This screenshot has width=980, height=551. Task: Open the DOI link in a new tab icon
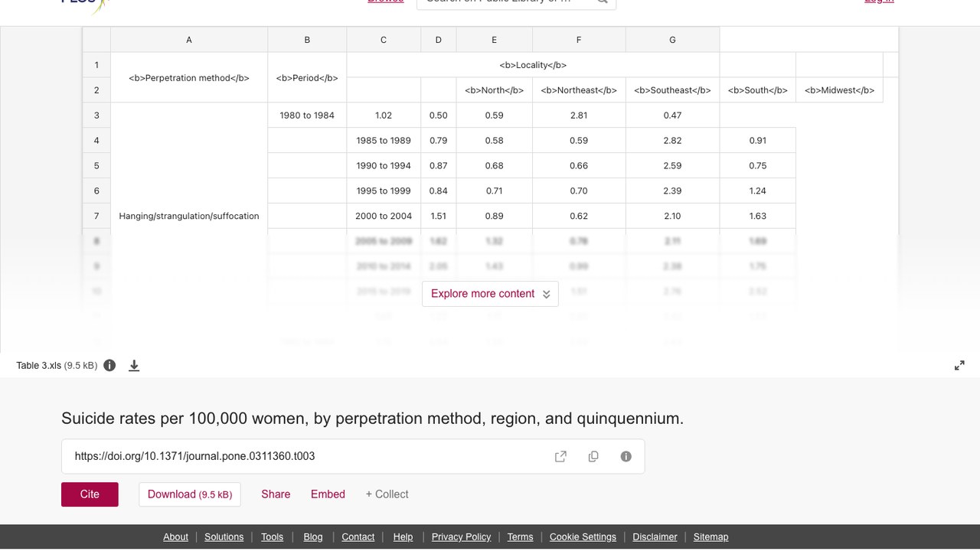click(560, 456)
